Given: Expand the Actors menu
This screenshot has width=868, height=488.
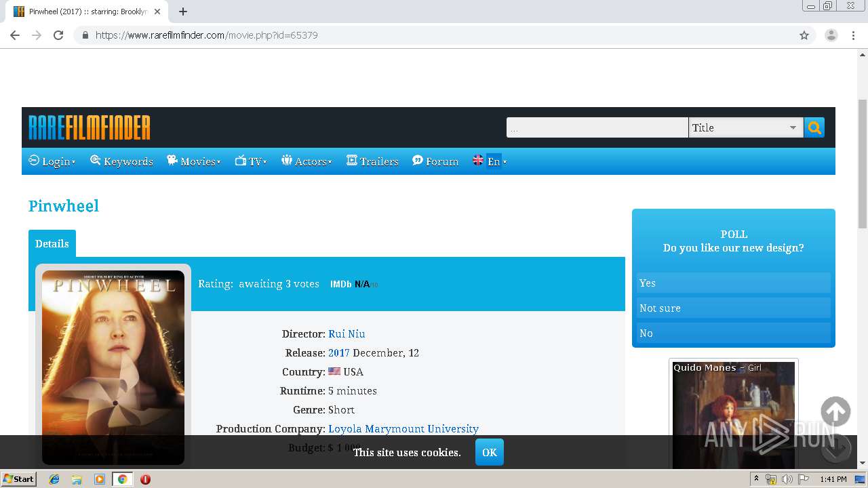Looking at the screenshot, I should (x=307, y=161).
